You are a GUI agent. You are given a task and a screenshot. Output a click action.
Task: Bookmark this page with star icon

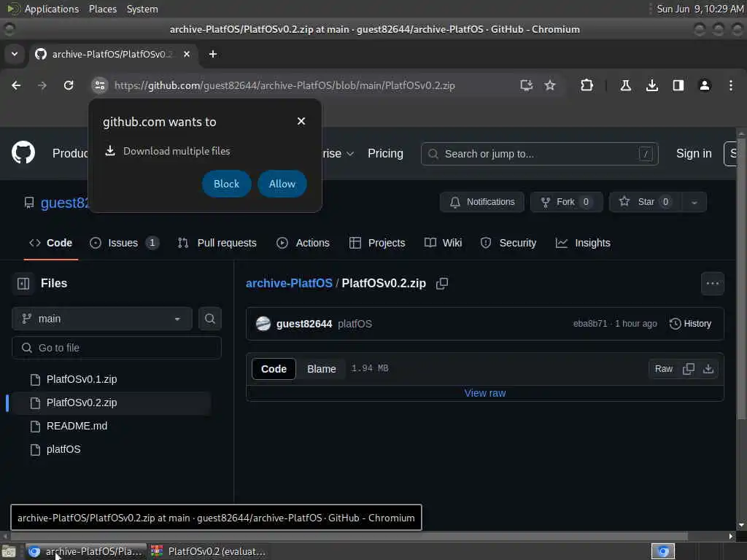coord(550,85)
